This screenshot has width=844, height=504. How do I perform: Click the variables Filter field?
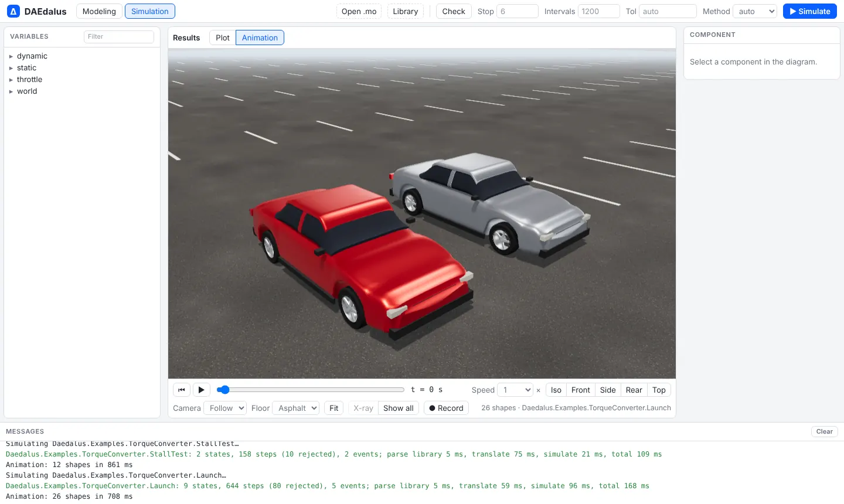click(119, 36)
